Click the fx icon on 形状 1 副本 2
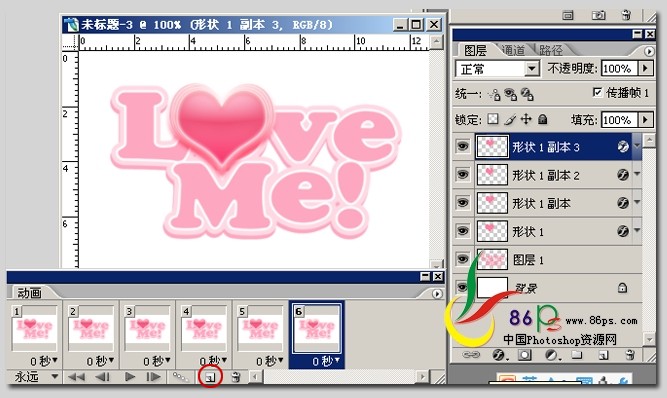The image size is (667, 398). 623,175
